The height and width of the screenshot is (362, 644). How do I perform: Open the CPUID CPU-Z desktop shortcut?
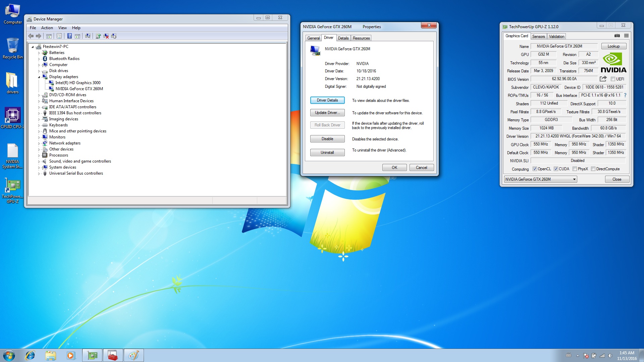point(12,118)
